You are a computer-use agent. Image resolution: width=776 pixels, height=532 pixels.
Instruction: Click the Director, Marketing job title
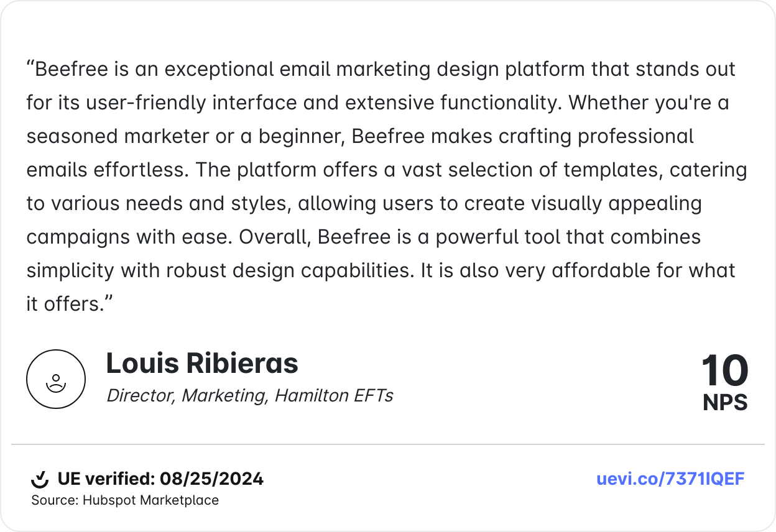point(187,396)
